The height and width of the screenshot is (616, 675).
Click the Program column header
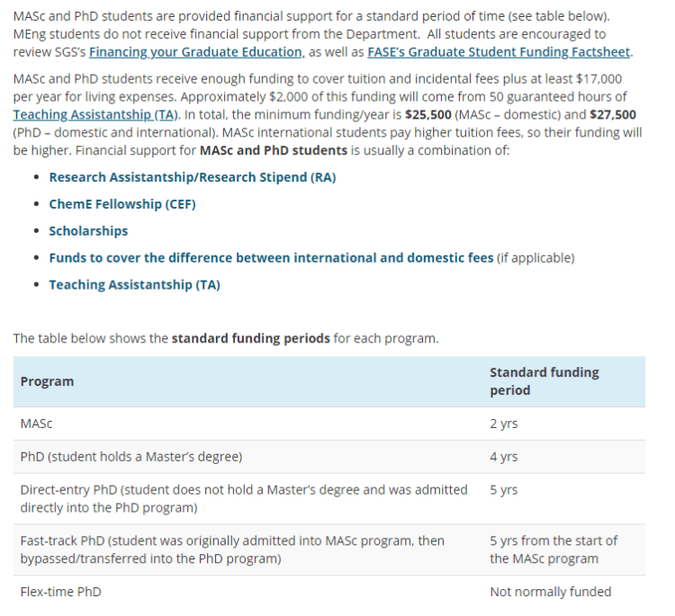[47, 381]
